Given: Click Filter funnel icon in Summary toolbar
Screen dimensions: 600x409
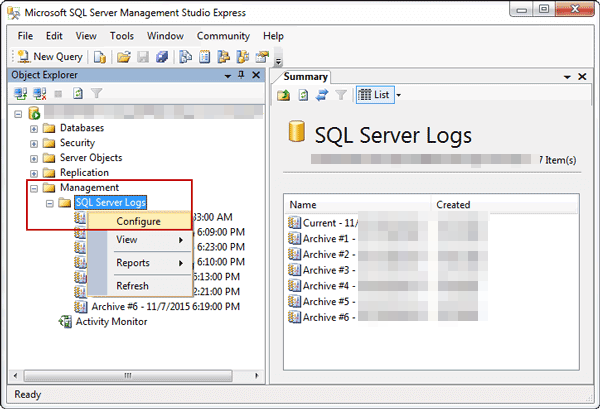Looking at the screenshot, I should (341, 95).
